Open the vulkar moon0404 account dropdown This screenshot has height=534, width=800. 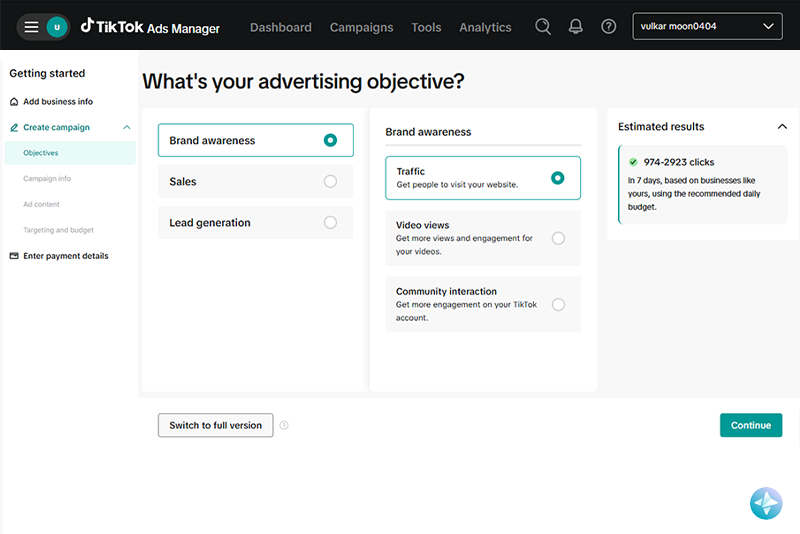click(707, 27)
